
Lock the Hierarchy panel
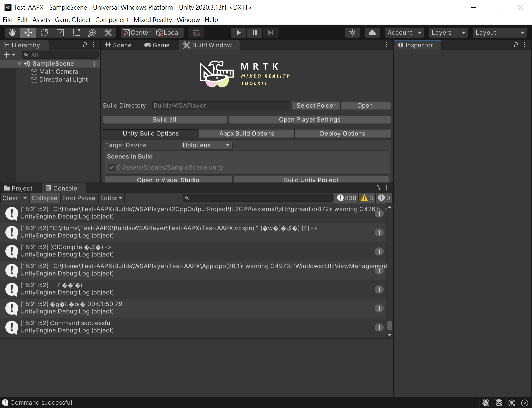point(85,45)
